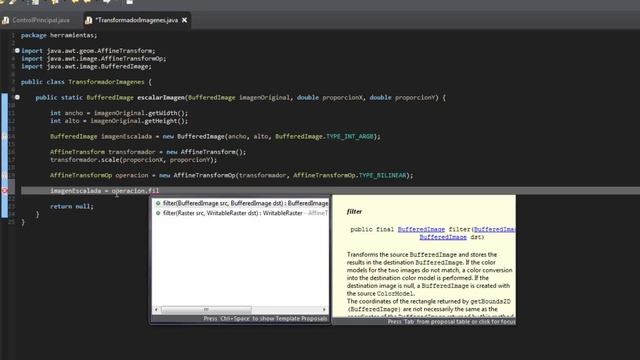Click the warning marker on AffineTransformOp operacion line
This screenshot has height=360, width=640.
click(x=4, y=175)
